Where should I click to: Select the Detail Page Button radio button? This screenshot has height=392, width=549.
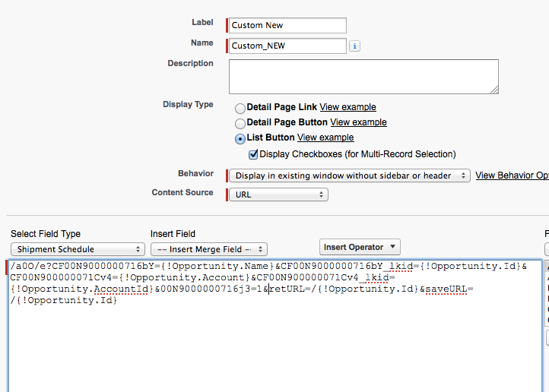click(240, 123)
